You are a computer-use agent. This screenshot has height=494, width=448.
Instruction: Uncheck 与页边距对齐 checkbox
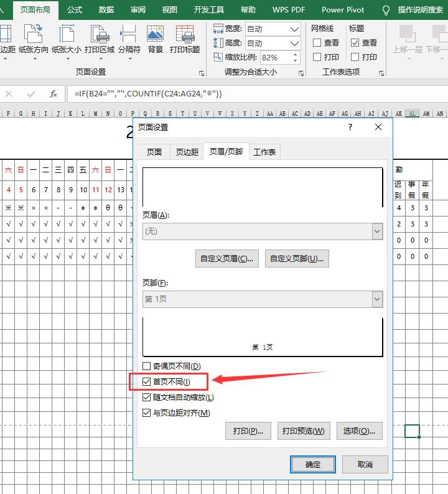pos(146,412)
